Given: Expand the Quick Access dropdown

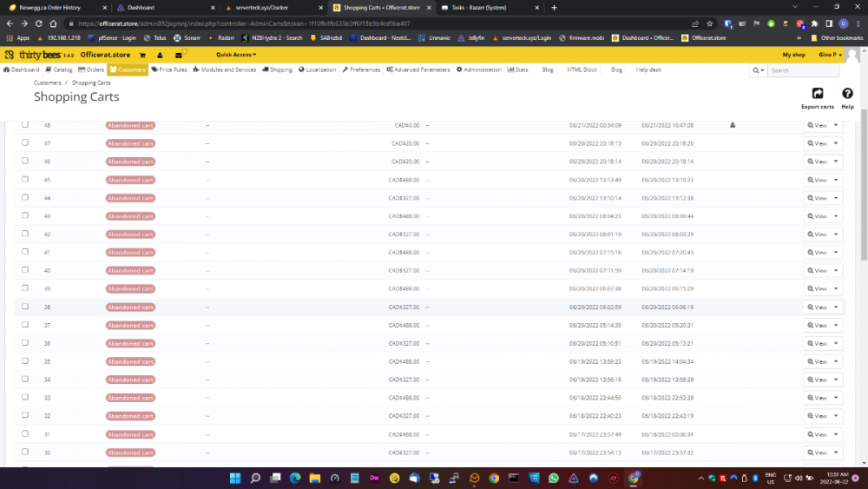Looking at the screenshot, I should pyautogui.click(x=235, y=55).
